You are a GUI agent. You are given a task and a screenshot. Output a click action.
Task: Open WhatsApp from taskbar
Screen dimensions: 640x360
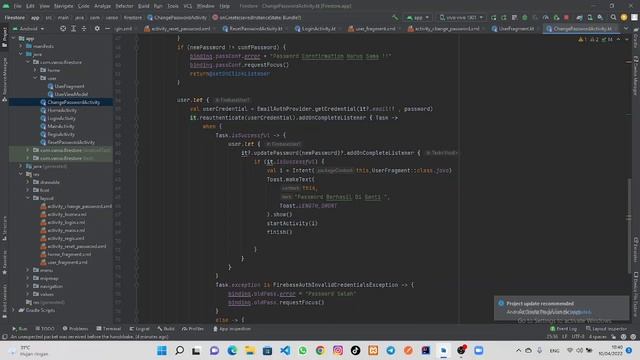(x=302, y=350)
